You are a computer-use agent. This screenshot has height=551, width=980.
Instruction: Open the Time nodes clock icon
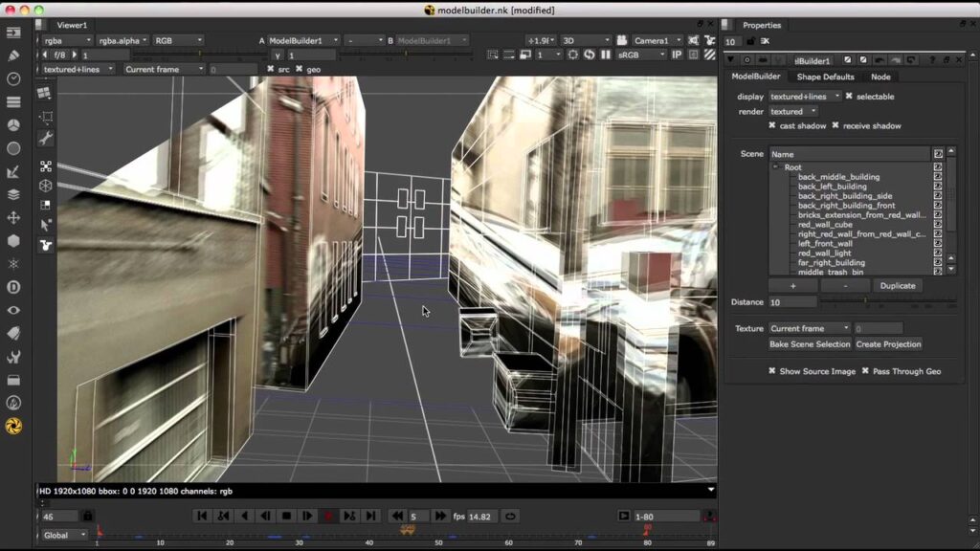(13, 78)
